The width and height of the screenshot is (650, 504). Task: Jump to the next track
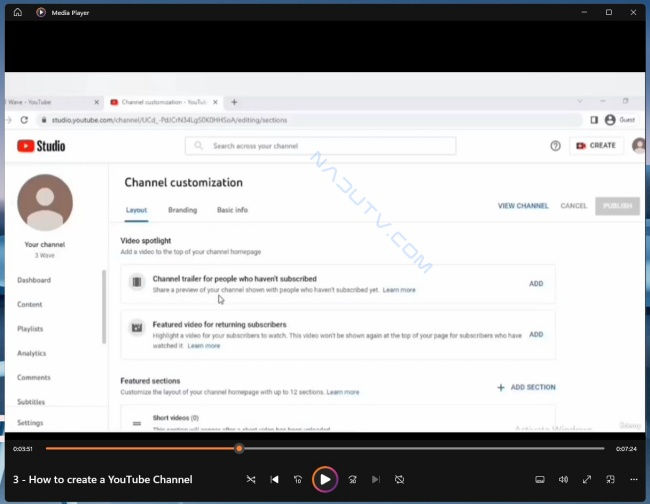pyautogui.click(x=376, y=480)
